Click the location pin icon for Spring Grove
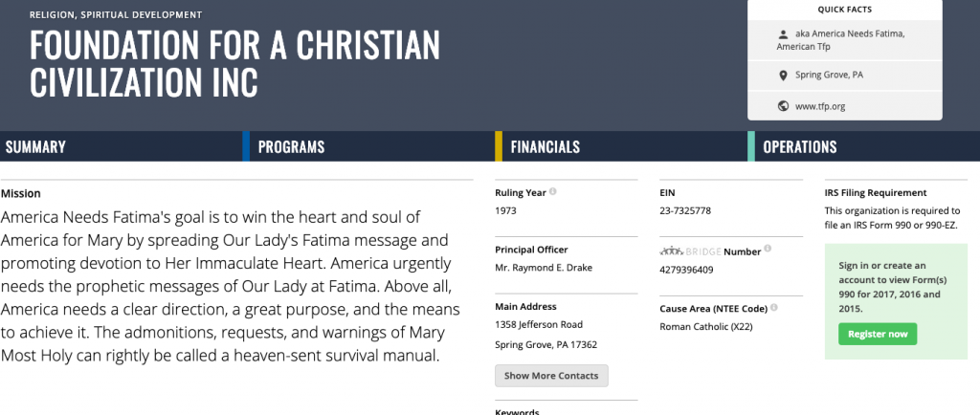 point(783,76)
